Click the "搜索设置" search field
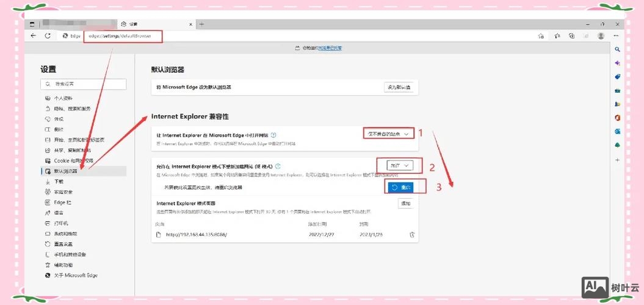Screen dimensions: 644x305 [83, 84]
